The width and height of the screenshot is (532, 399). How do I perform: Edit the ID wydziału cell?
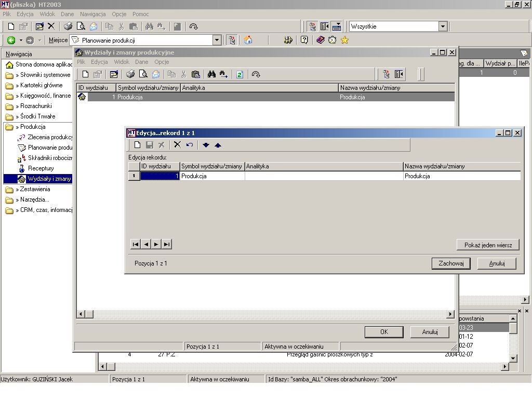coord(160,176)
